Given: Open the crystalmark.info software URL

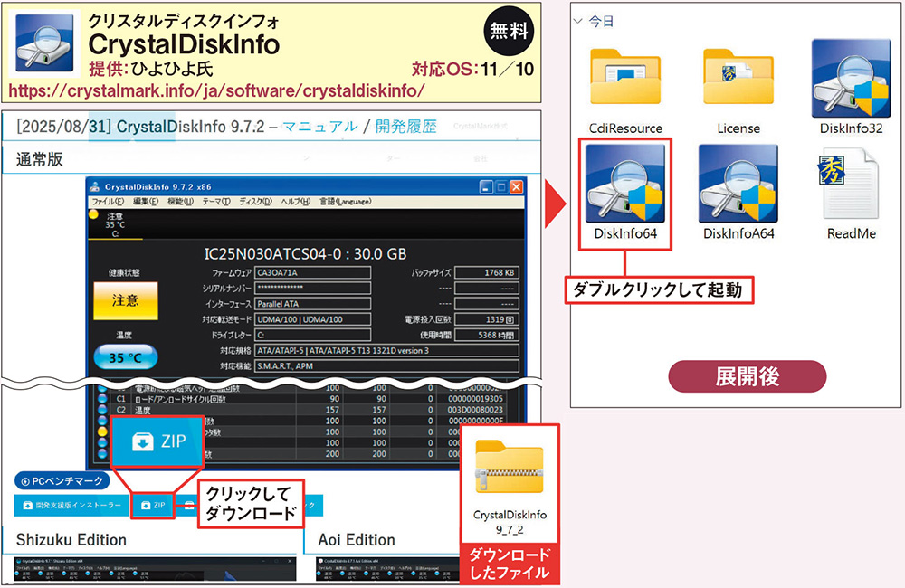Looking at the screenshot, I should tap(217, 90).
